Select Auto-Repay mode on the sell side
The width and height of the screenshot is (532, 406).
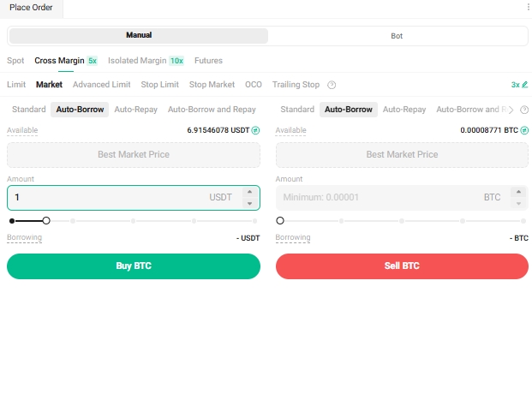[x=404, y=110]
